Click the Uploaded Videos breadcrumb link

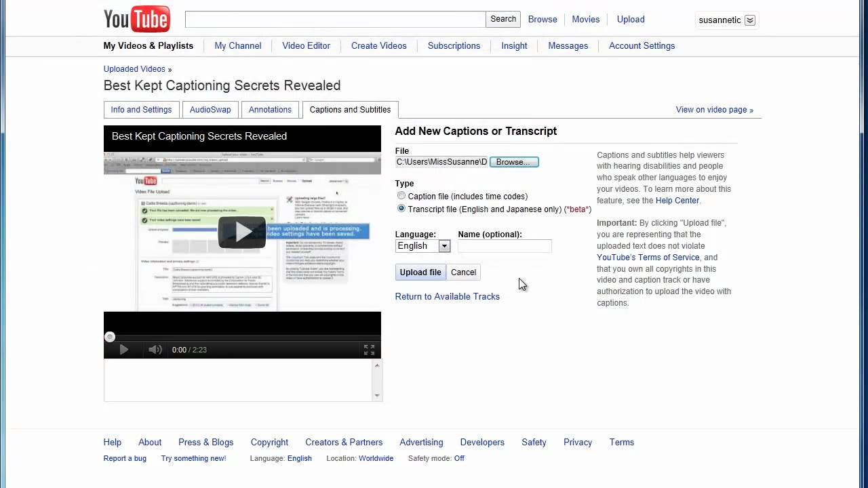[134, 69]
